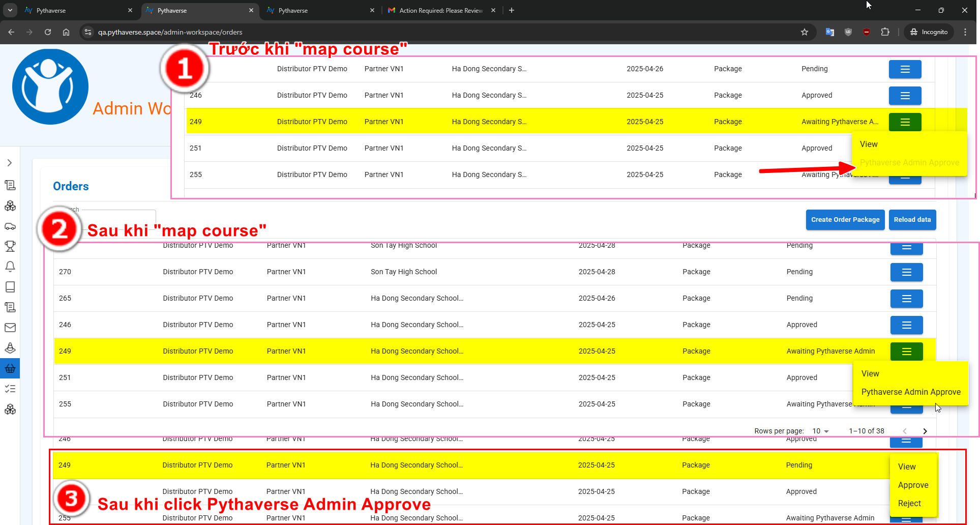Open a new browser tab with plus
980x525 pixels.
[512, 10]
